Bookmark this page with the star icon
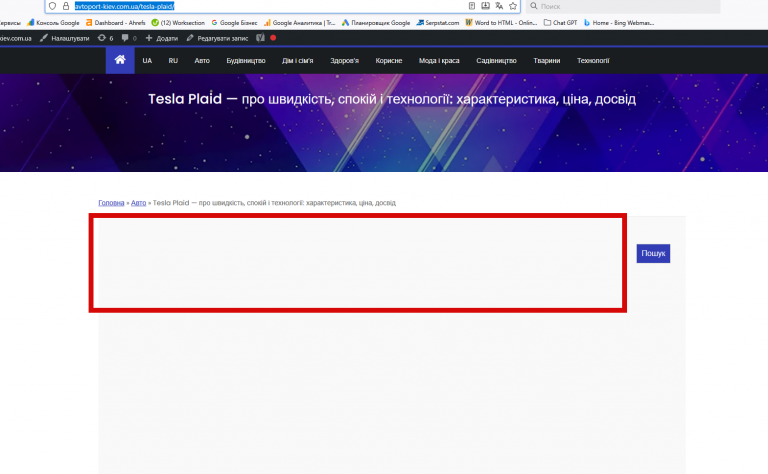768x474 pixels. coord(513,6)
